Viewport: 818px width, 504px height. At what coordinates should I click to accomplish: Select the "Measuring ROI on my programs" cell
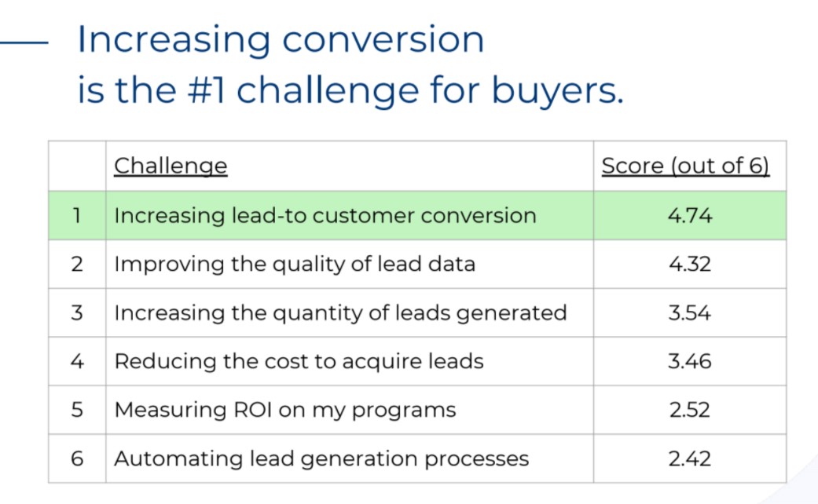point(284,410)
